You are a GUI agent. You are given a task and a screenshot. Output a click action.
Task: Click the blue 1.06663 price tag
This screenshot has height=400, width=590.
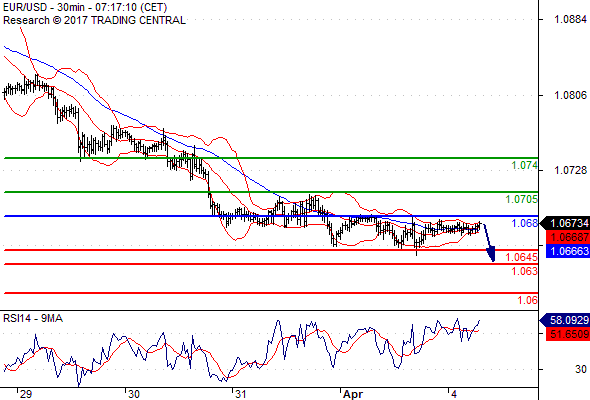(x=567, y=251)
